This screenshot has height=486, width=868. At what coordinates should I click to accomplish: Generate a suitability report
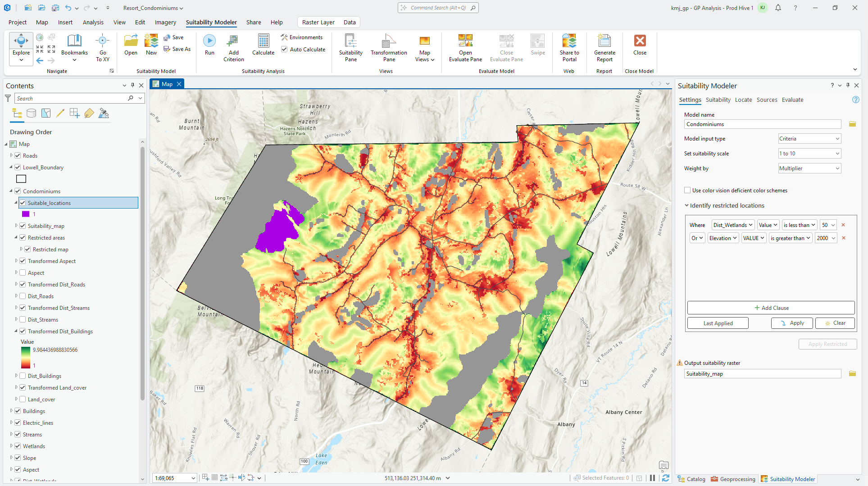click(x=604, y=48)
